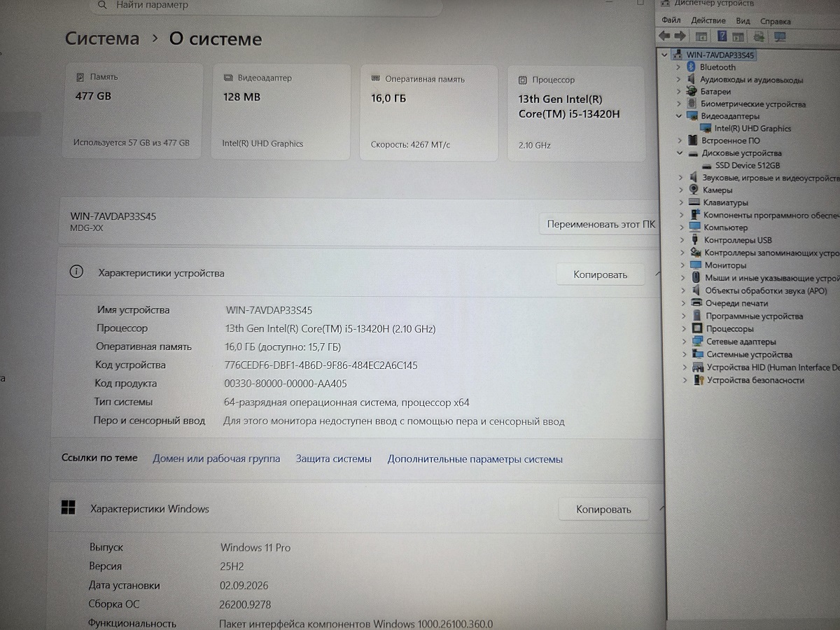Select Компоненты программного обеспечения tree row

[x=764, y=215]
